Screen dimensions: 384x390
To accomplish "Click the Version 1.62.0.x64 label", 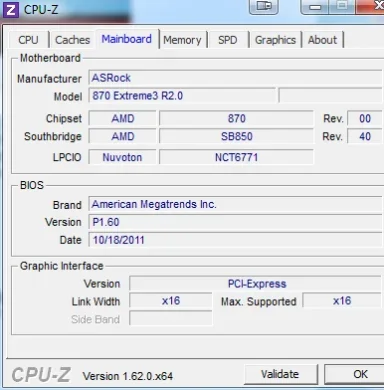I will coord(128,376).
